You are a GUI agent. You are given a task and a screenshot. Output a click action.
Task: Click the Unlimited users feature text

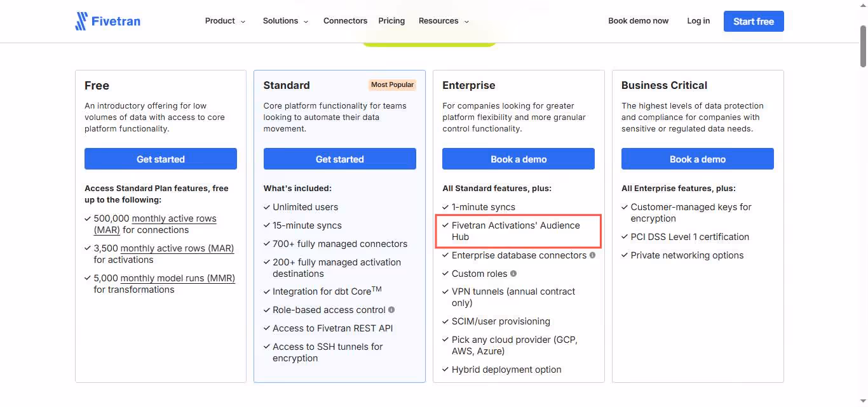coord(306,207)
